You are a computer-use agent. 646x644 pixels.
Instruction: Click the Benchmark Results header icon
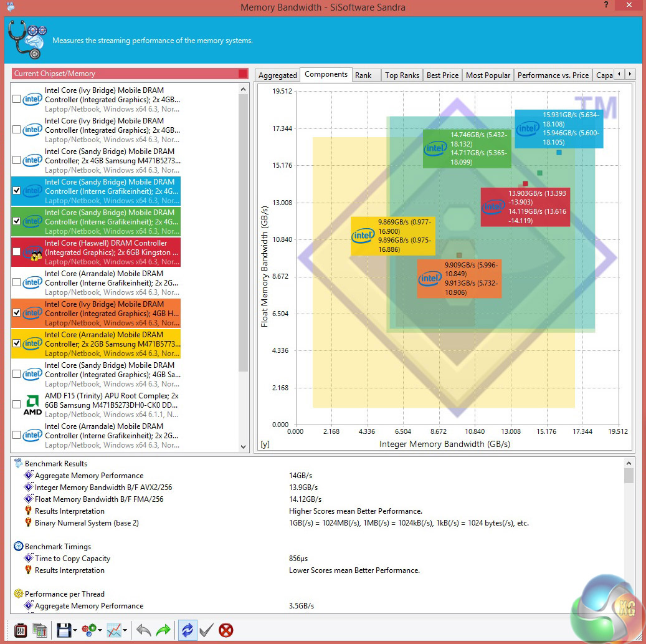click(x=18, y=463)
